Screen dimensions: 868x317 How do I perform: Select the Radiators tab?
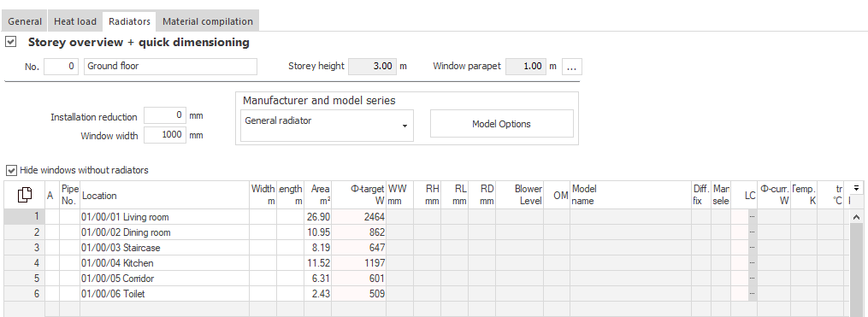pos(129,21)
